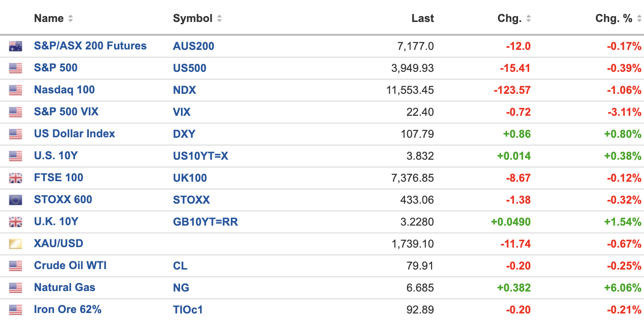Sort by the Chg. column arrows
Viewport: 644px width, 324px height.
(529, 19)
